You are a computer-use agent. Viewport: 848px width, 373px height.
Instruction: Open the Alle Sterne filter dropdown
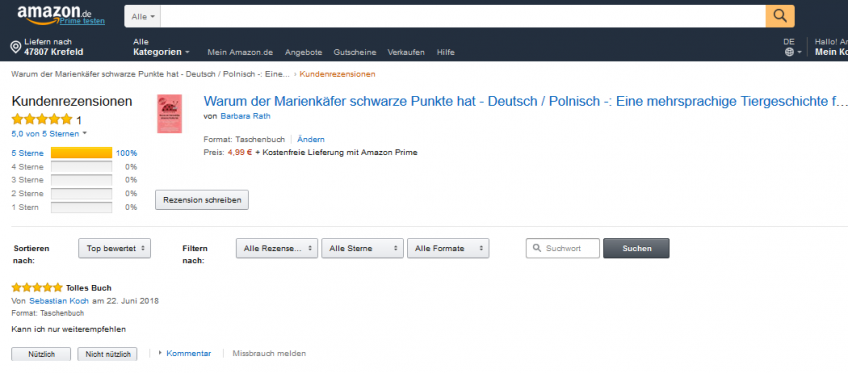tap(362, 248)
